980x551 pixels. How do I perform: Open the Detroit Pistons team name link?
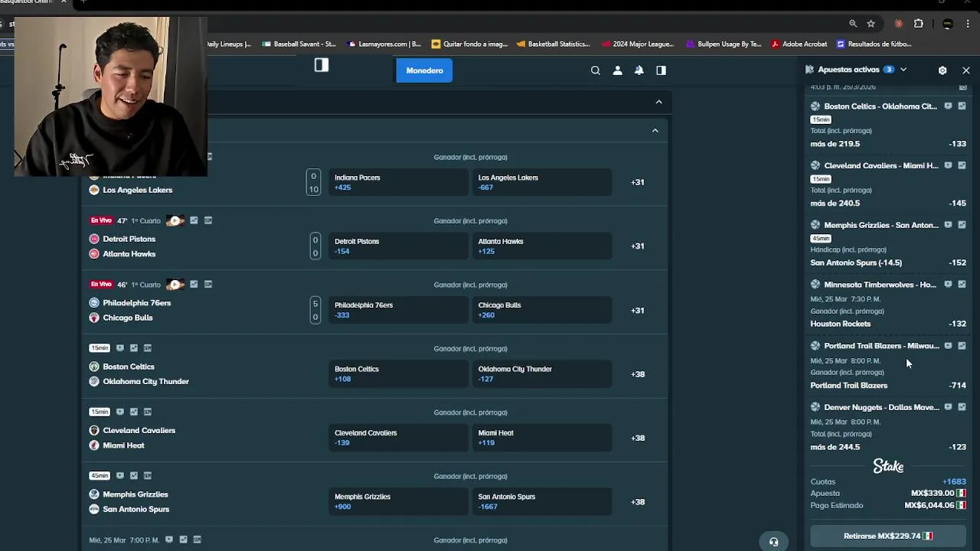(129, 239)
